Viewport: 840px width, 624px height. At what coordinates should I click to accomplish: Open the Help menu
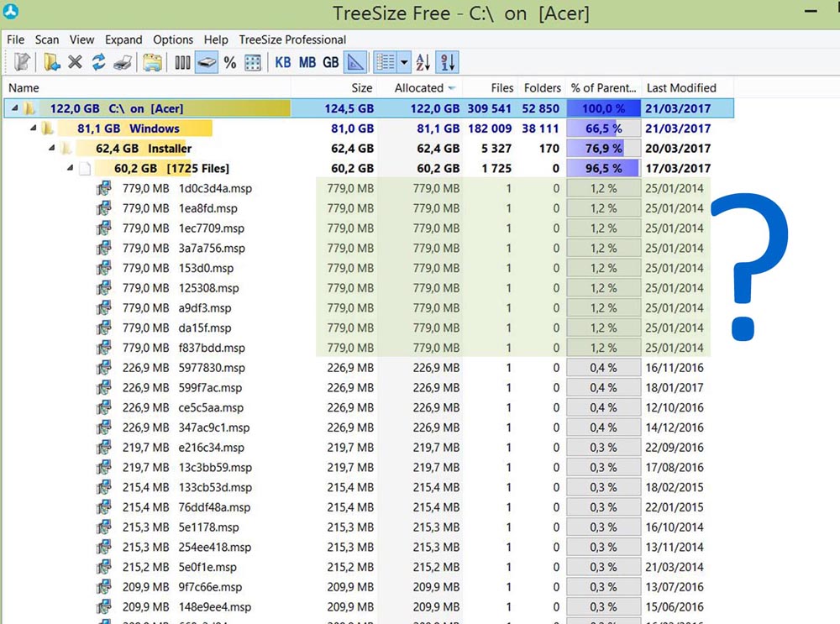click(216, 39)
